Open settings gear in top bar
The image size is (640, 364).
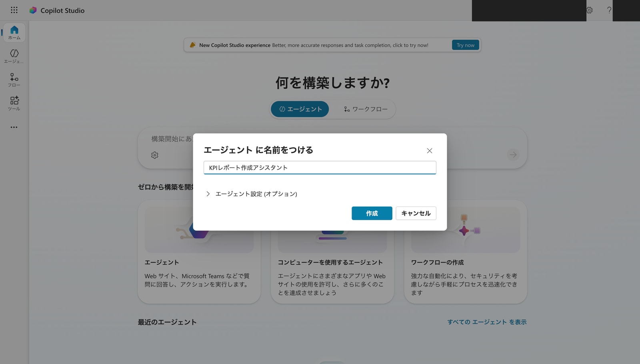click(590, 10)
